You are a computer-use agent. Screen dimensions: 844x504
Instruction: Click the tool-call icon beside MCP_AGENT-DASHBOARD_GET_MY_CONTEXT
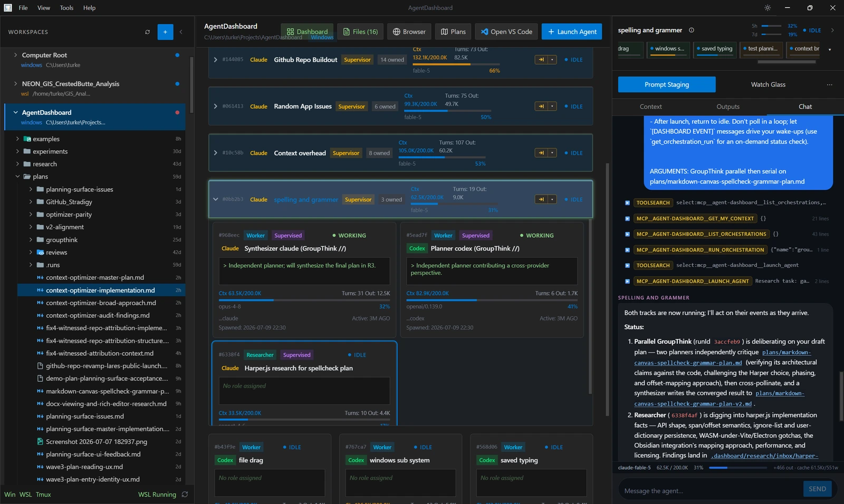click(x=627, y=218)
